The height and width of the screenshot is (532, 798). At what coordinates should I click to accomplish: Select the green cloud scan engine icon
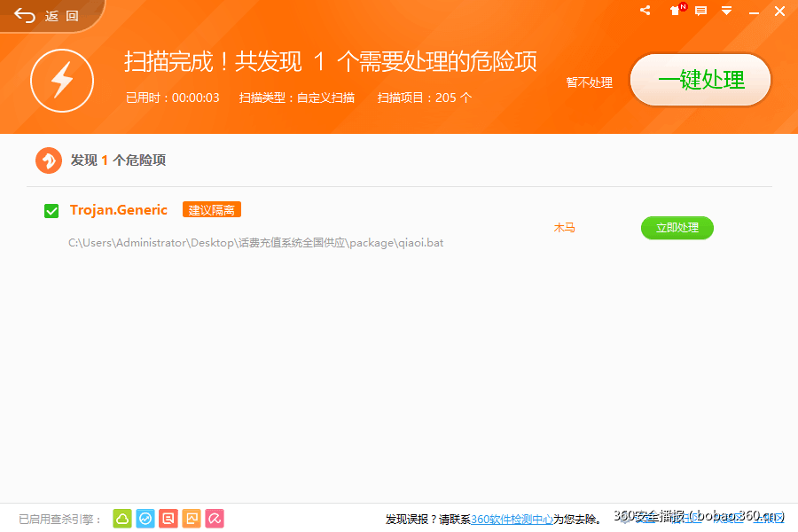point(121,519)
